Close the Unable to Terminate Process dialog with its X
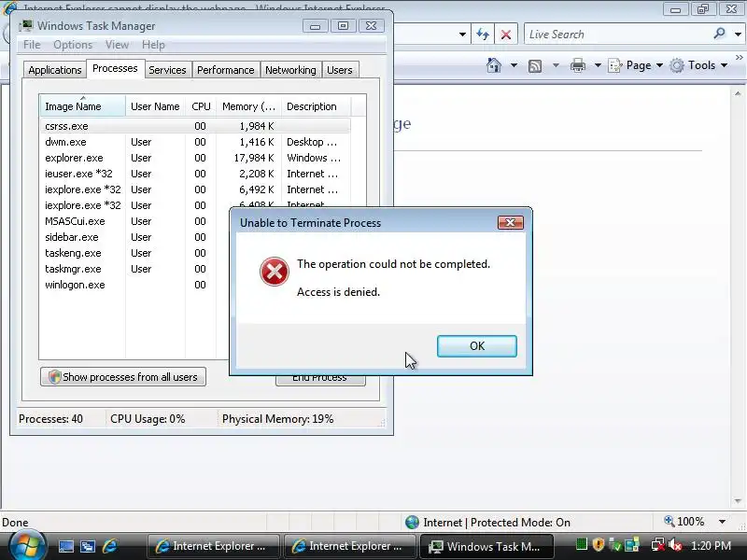The width and height of the screenshot is (747, 560). tap(510, 222)
